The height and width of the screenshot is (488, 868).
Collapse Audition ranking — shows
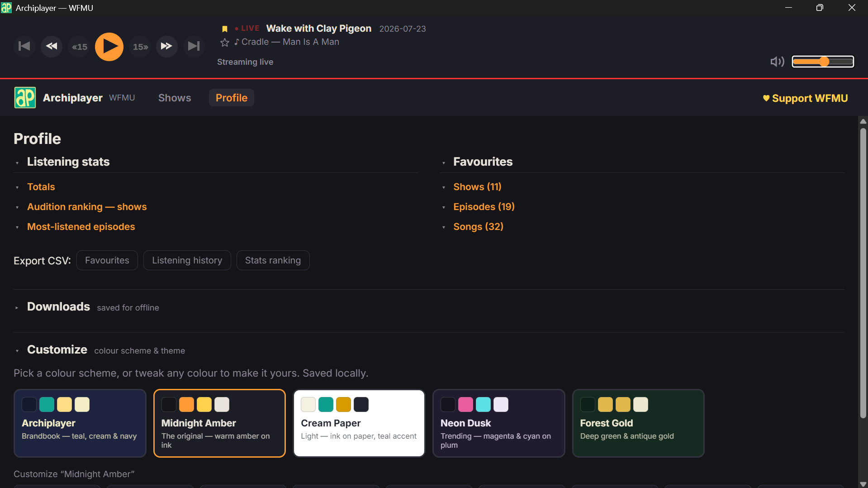86,207
